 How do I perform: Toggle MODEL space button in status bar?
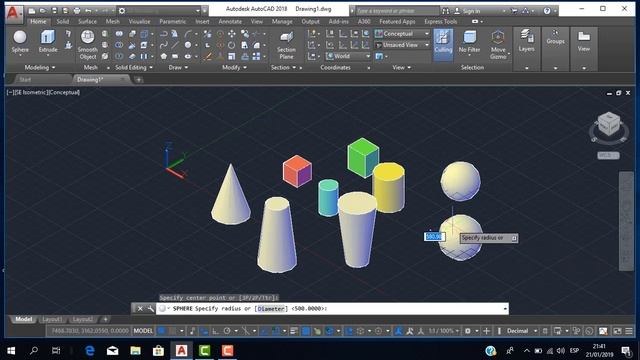click(143, 331)
